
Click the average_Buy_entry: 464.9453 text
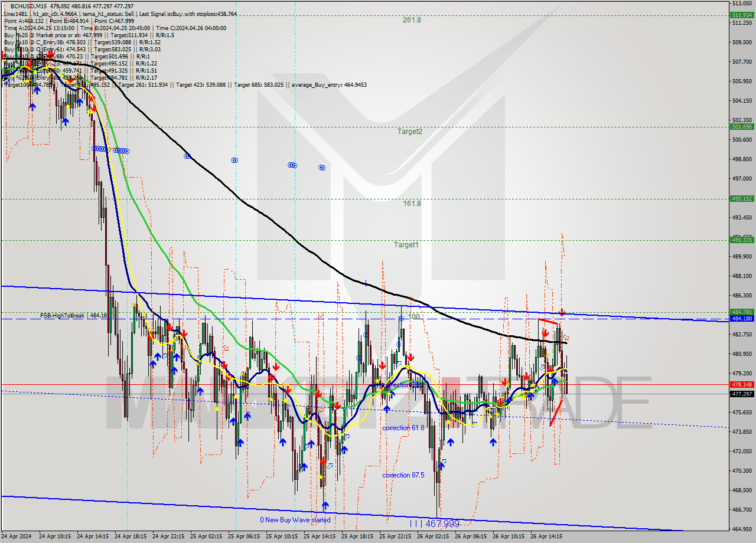(x=329, y=85)
